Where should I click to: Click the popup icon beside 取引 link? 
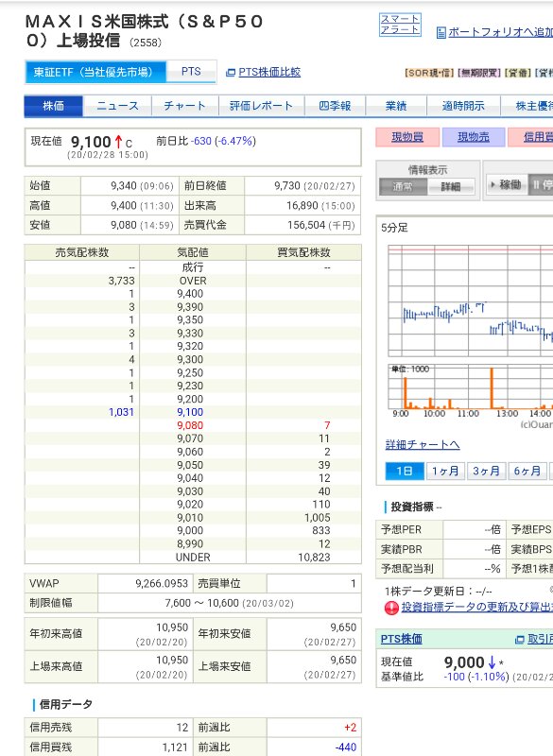coord(520,640)
